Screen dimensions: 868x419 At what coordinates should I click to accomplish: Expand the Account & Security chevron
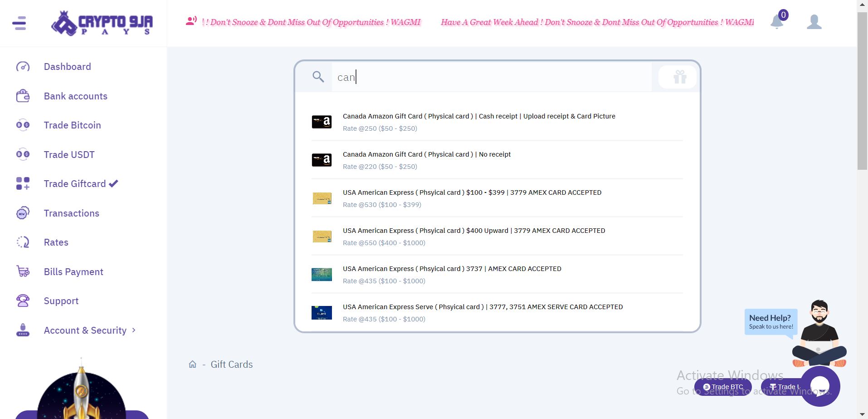[134, 330]
